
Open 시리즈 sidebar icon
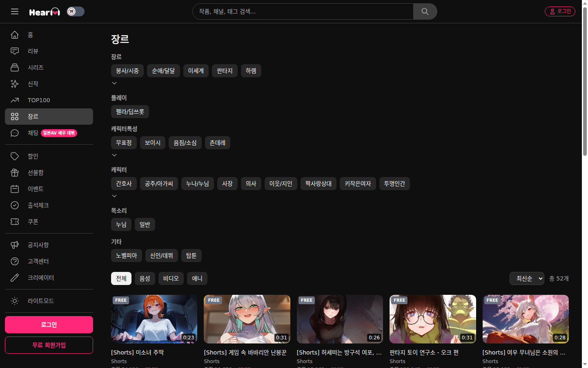pyautogui.click(x=15, y=67)
